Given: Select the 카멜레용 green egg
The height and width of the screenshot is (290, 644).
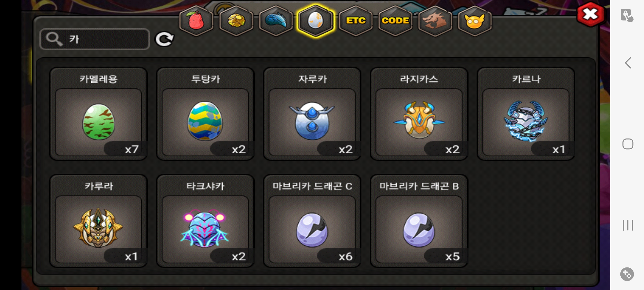Looking at the screenshot, I should pyautogui.click(x=98, y=114).
